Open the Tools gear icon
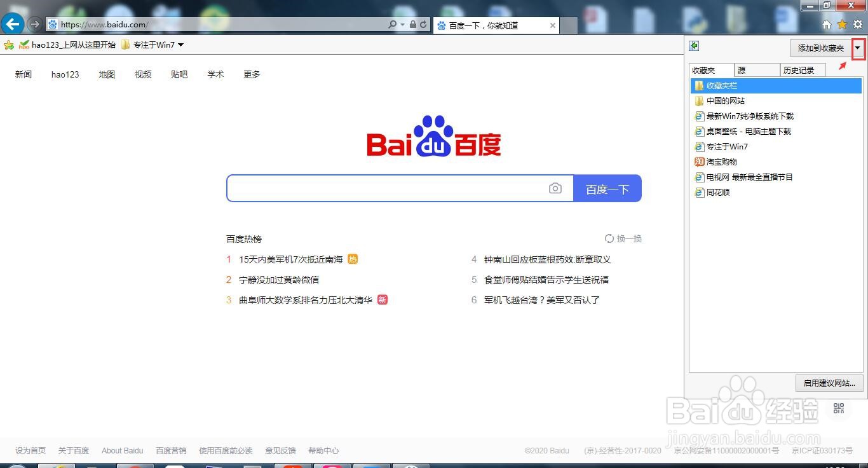This screenshot has width=868, height=468. tap(858, 25)
